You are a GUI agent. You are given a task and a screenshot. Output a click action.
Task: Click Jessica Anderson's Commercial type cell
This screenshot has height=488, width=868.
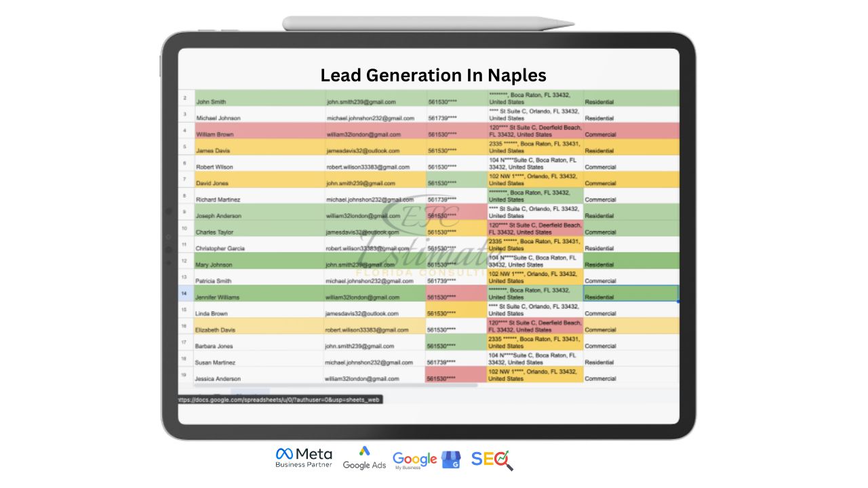click(x=631, y=375)
